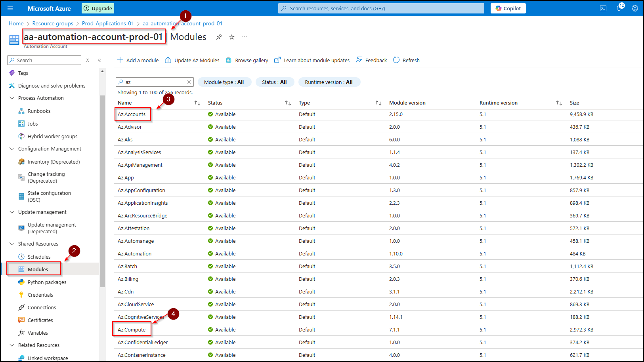This screenshot has width=644, height=362.
Task: Open the notifications bell
Action: point(619,8)
